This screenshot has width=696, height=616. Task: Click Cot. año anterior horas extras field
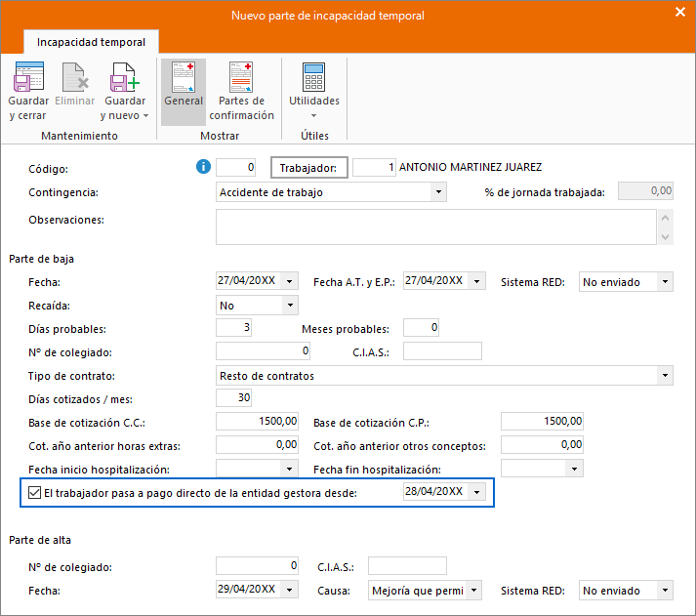coord(257,445)
